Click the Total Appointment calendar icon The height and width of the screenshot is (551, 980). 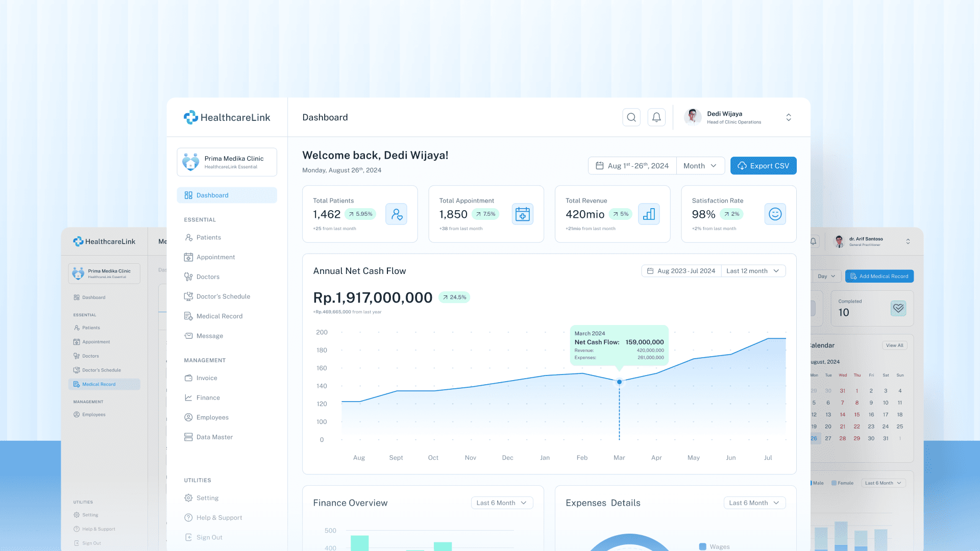[522, 214]
